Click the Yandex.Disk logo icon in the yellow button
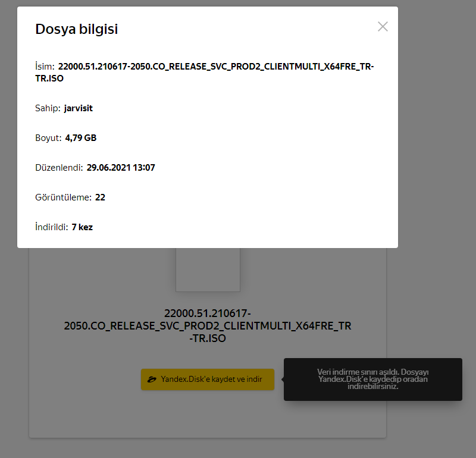This screenshot has width=476, height=458. (x=152, y=379)
